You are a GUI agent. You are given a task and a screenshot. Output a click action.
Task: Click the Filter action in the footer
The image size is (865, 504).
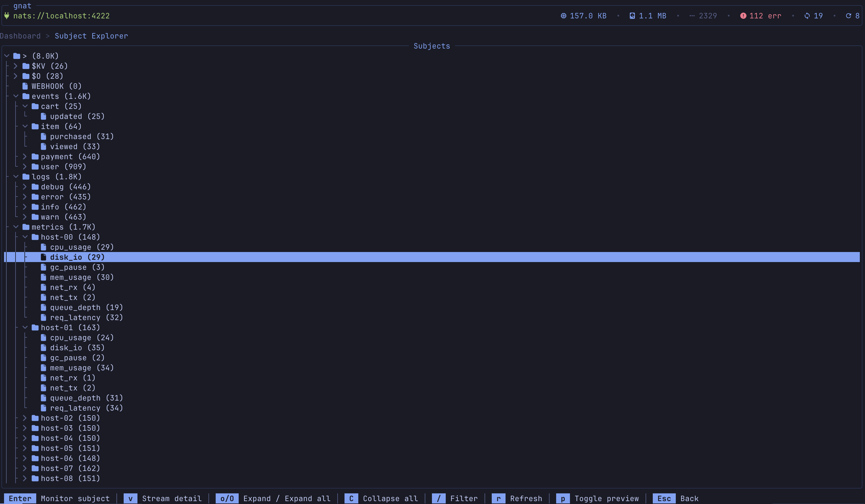pos(439,498)
